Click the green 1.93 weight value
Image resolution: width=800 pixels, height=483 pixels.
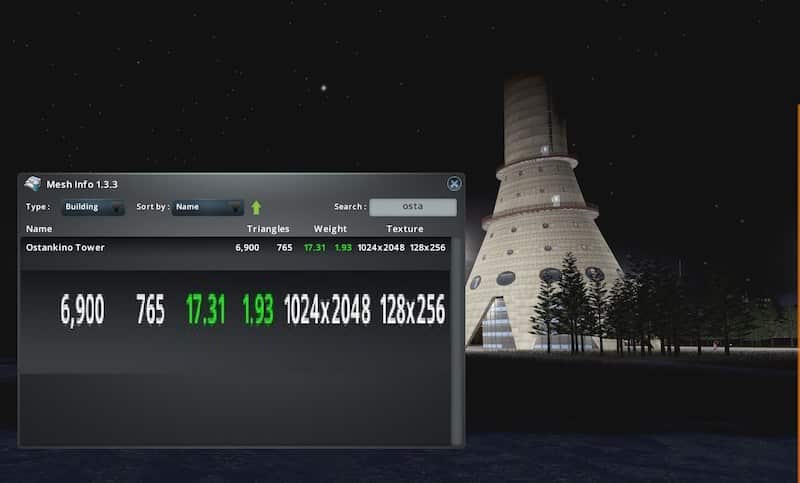343,247
